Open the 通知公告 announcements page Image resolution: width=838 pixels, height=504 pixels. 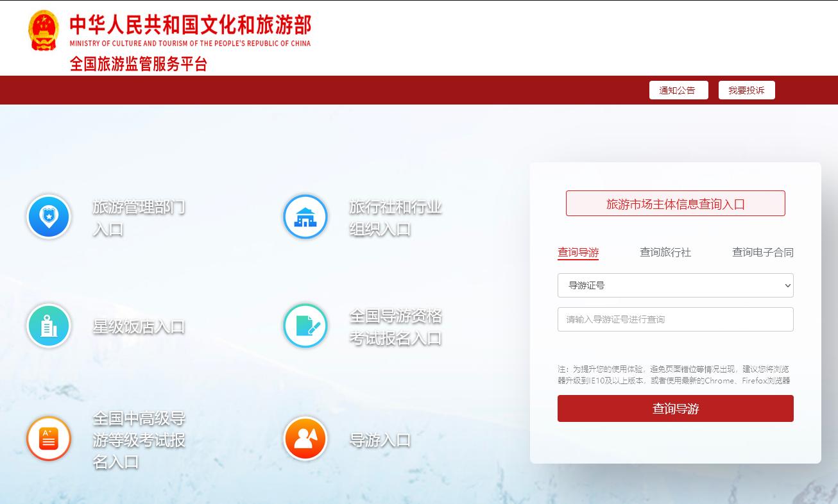click(x=678, y=90)
